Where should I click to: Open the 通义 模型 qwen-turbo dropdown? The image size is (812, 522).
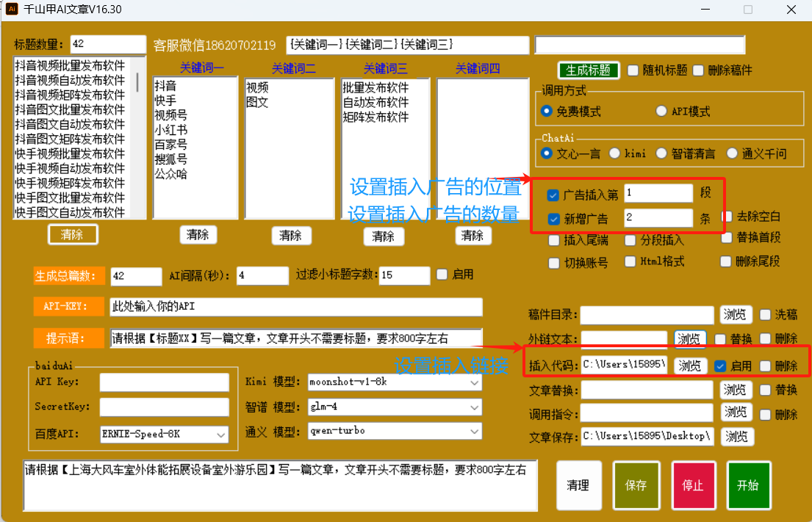394,431
